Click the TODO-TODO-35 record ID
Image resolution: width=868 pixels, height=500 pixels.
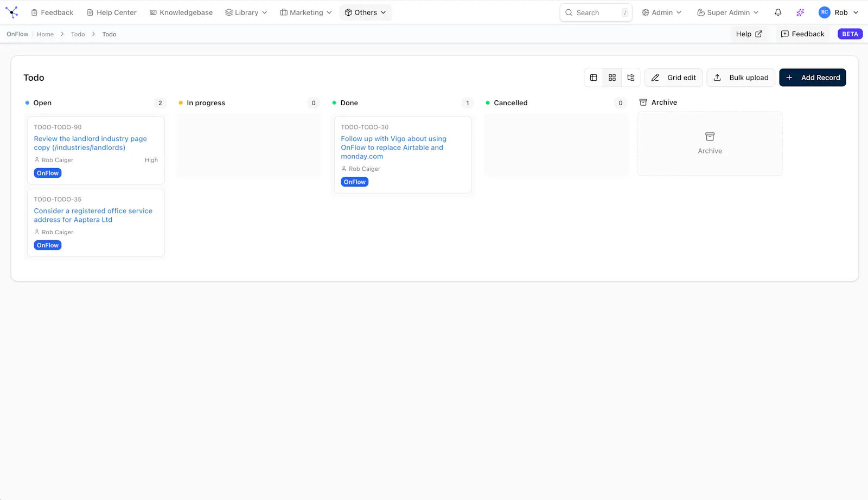(x=58, y=200)
